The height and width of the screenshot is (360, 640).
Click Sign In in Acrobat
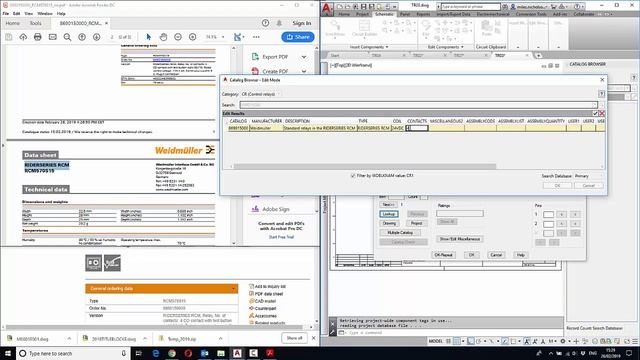tap(302, 23)
